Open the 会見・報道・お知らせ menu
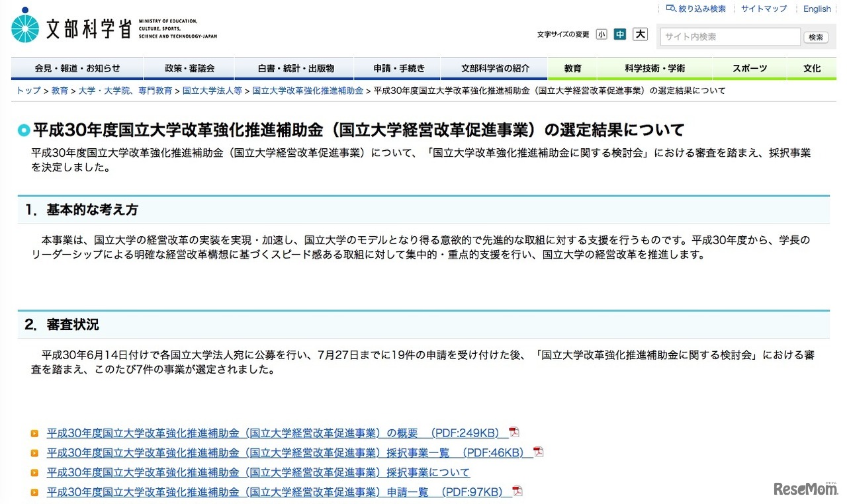This screenshot has height=504, width=847. coord(77,68)
